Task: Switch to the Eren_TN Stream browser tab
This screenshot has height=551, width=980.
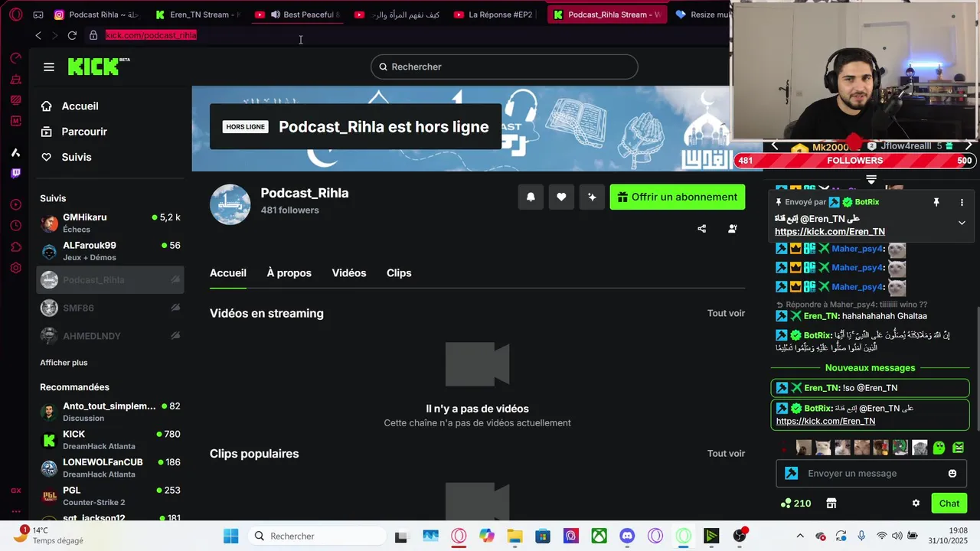Action: (x=198, y=15)
